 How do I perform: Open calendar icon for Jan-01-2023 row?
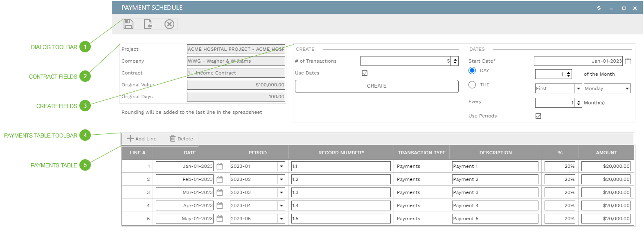(x=220, y=166)
